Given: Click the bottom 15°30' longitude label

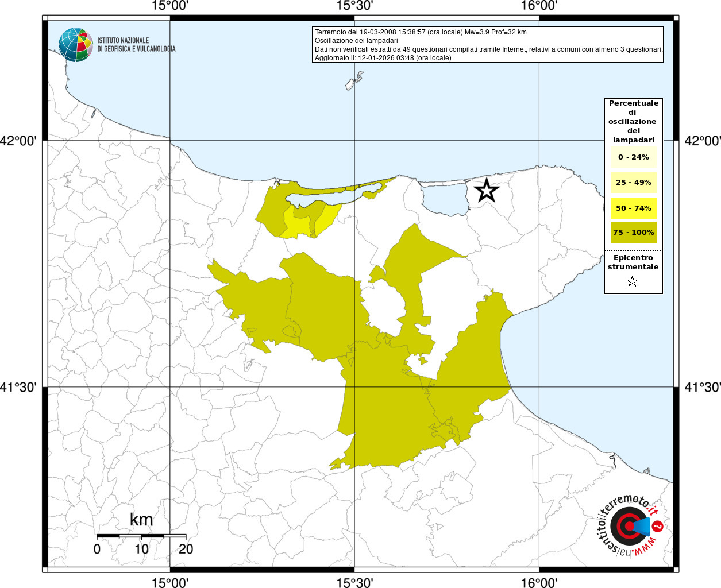Looking at the screenshot, I should click(354, 582).
